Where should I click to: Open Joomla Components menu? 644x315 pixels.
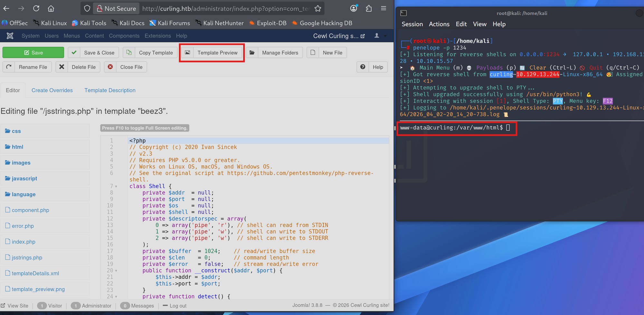tap(124, 36)
